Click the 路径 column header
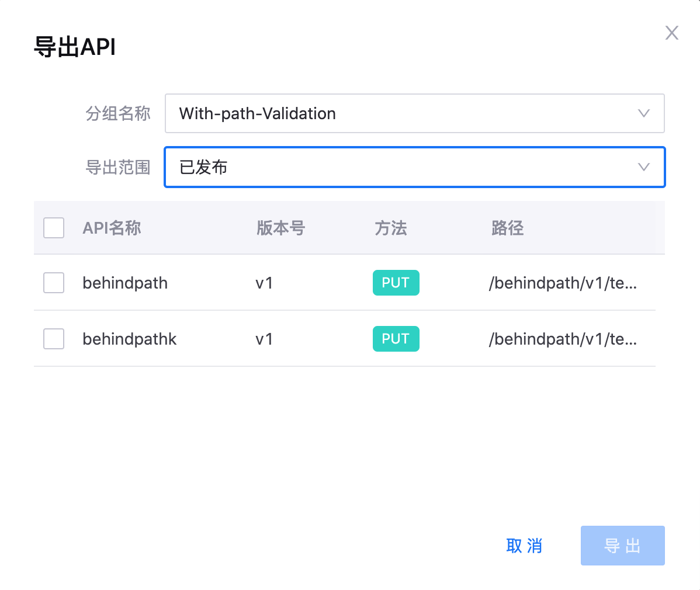The image size is (700, 590). [507, 228]
